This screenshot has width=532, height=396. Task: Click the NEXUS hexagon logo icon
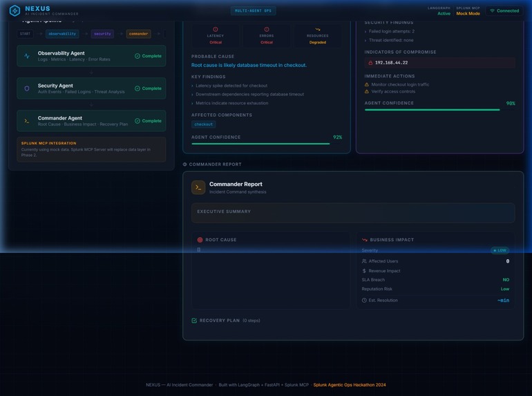[15, 11]
